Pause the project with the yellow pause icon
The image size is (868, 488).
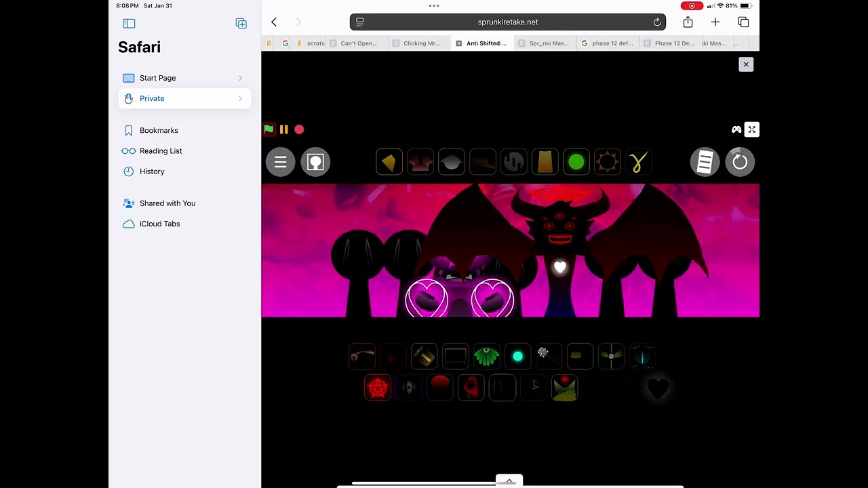[x=284, y=129]
